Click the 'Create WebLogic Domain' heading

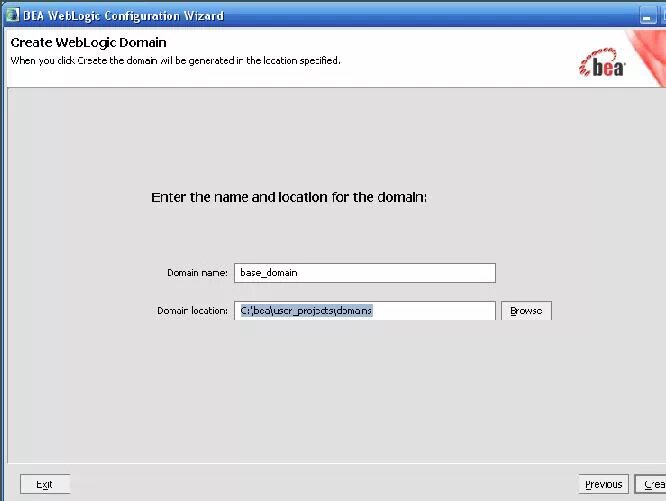[x=88, y=42]
